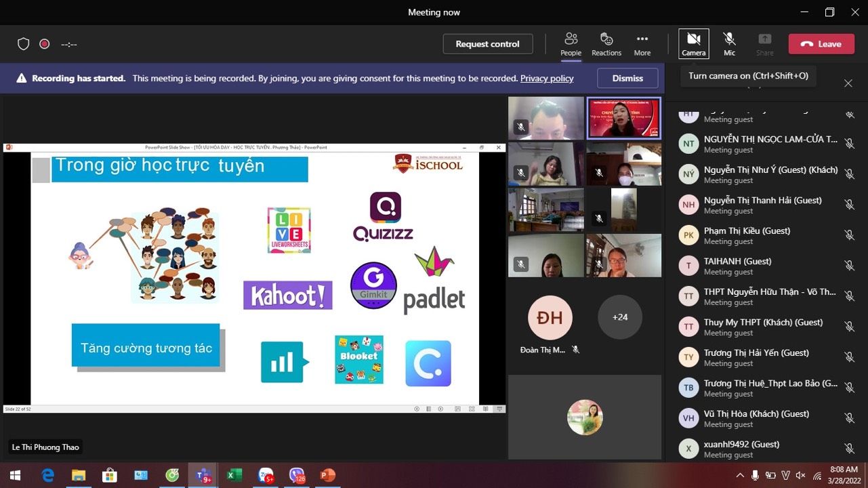The width and height of the screenshot is (868, 488).
Task: Click the Liveworksheets logo on slide
Action: click(x=289, y=230)
